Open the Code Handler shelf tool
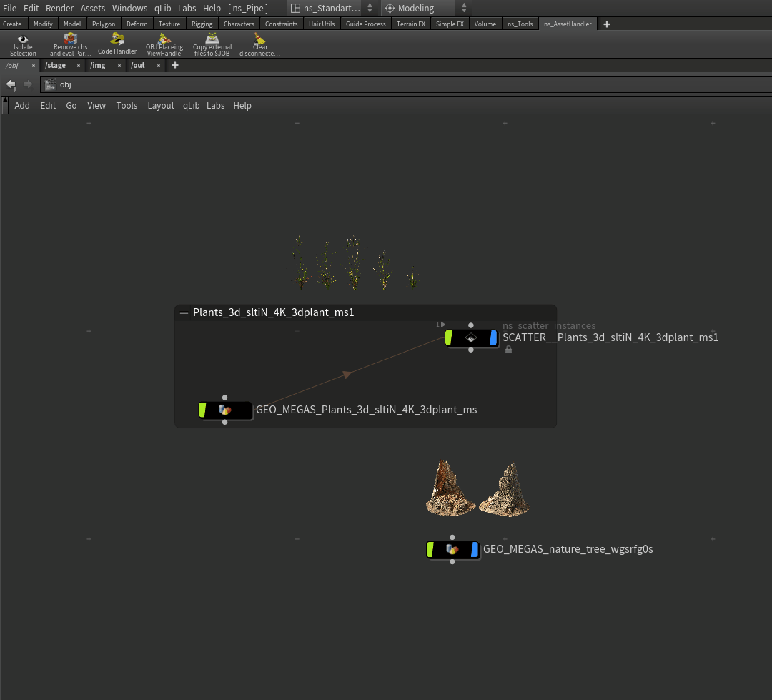Viewport: 772px width, 700px height. (117, 45)
